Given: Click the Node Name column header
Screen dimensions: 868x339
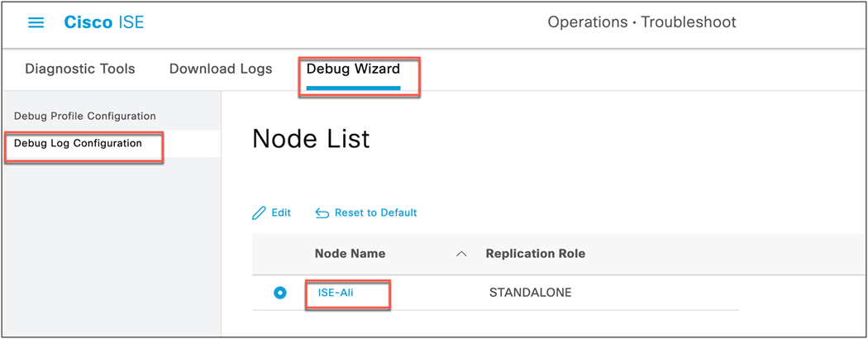Looking at the screenshot, I should tap(351, 254).
